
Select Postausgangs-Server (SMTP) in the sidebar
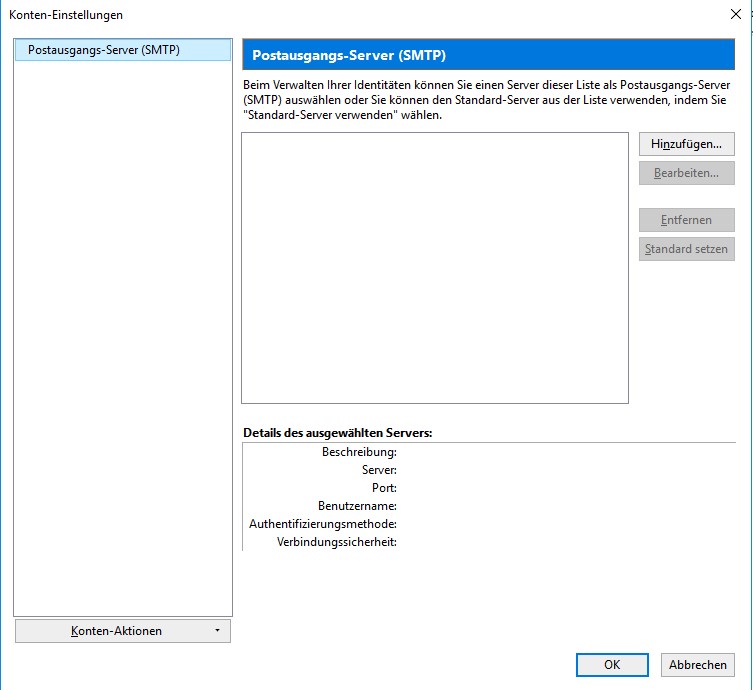[104, 49]
